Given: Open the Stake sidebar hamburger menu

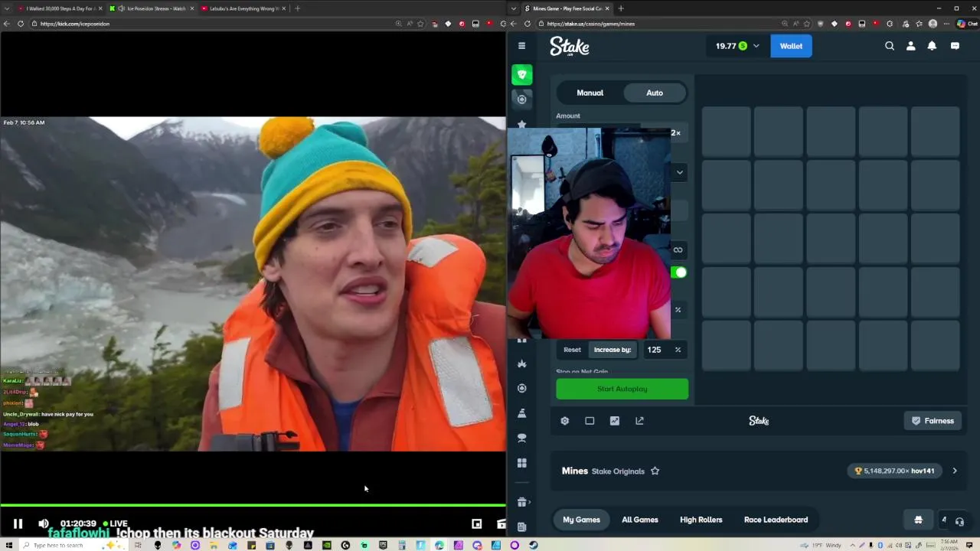Looking at the screenshot, I should coord(521,46).
